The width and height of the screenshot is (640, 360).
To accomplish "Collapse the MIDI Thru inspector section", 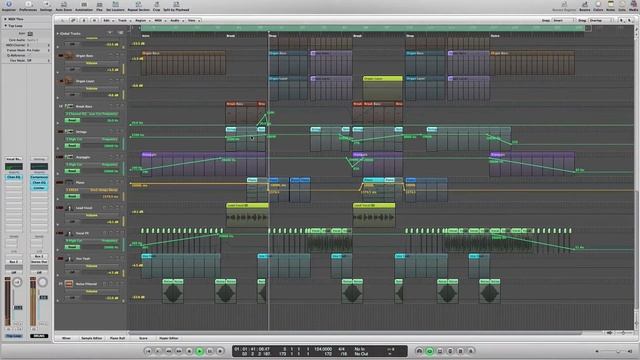I will point(5,19).
